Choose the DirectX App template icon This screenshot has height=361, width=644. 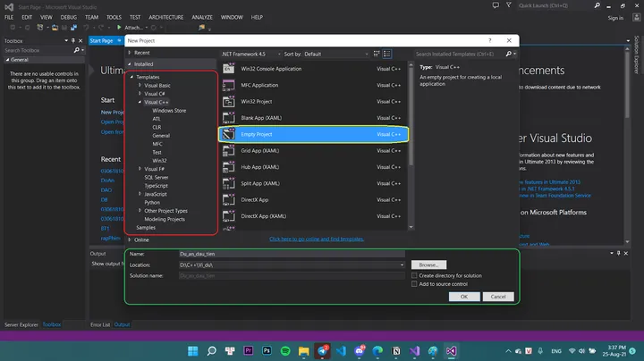point(228,200)
